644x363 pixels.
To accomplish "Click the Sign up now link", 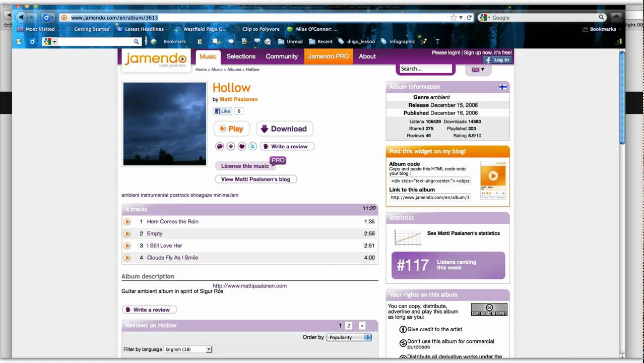I will click(x=488, y=52).
